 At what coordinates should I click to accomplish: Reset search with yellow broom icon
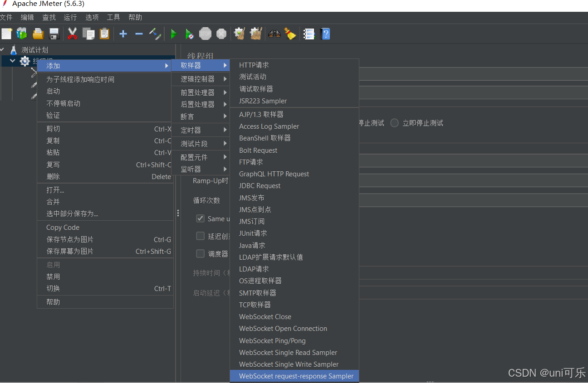pos(290,34)
